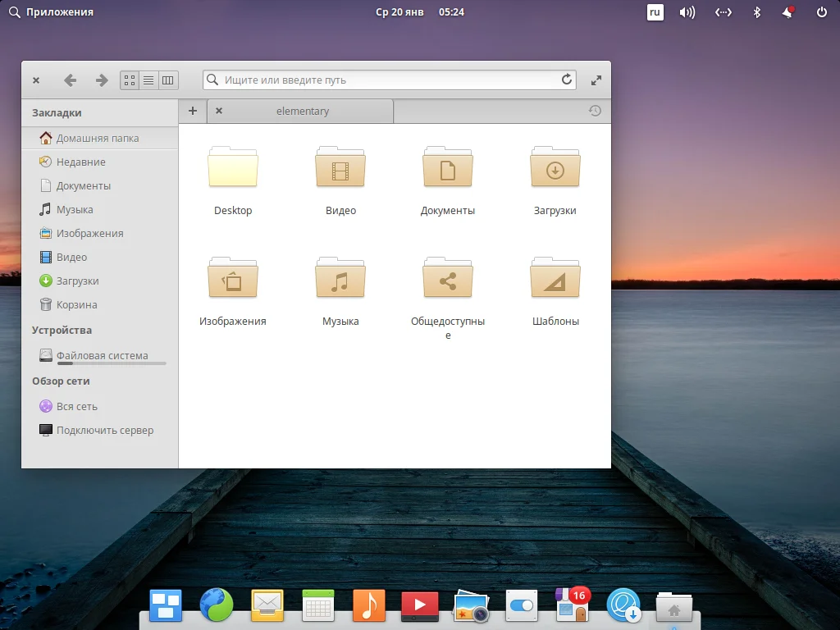Click the reload icon in path bar
This screenshot has height=630, width=840.
click(x=566, y=80)
